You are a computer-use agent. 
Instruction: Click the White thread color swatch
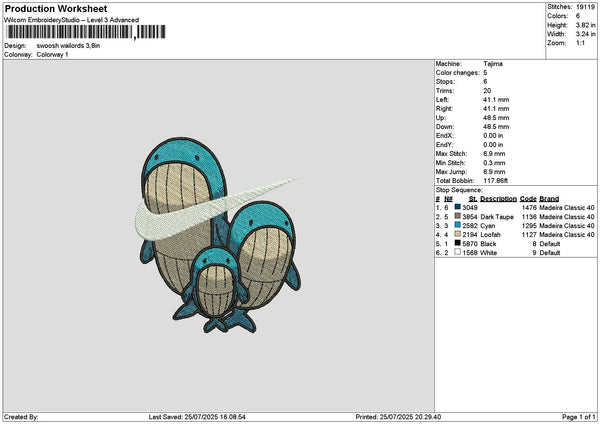point(458,252)
